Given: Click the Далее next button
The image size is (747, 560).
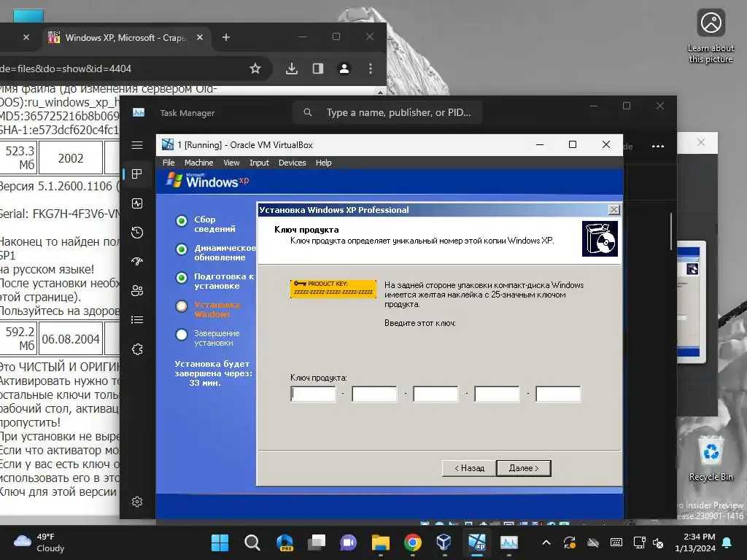Looking at the screenshot, I should coord(524,469).
